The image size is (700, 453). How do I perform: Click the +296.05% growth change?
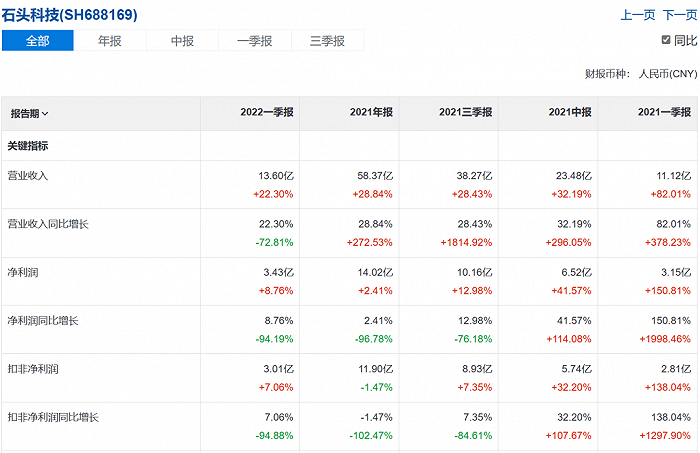(x=568, y=242)
